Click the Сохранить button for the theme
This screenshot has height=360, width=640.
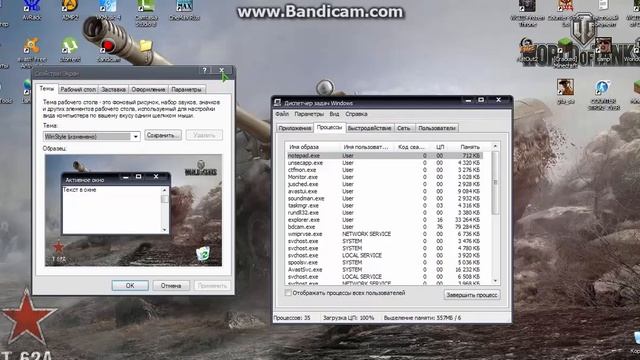[163, 135]
